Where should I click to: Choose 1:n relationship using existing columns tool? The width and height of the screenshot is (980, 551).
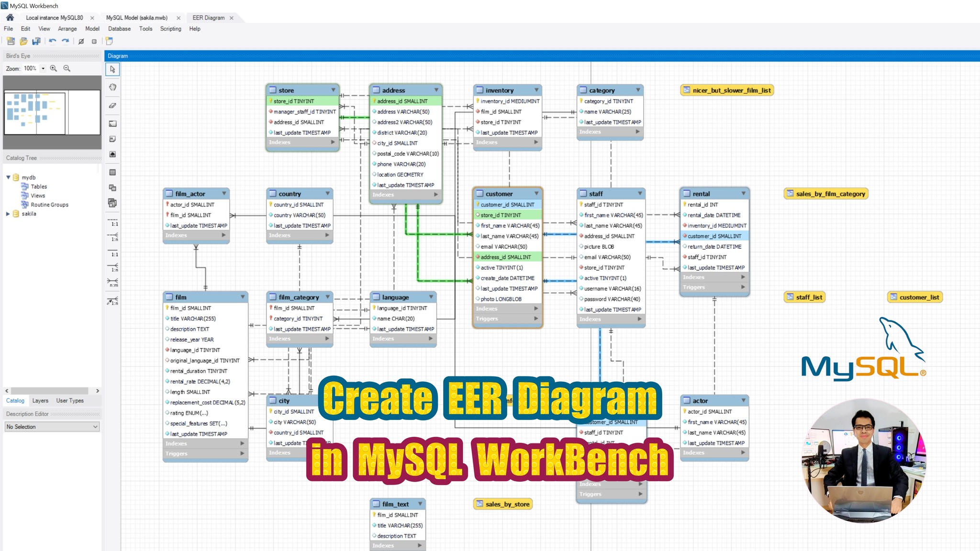coord(113,301)
